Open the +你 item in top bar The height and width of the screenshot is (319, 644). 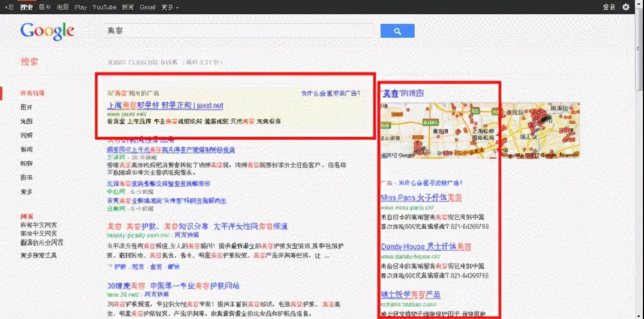pyautogui.click(x=9, y=8)
